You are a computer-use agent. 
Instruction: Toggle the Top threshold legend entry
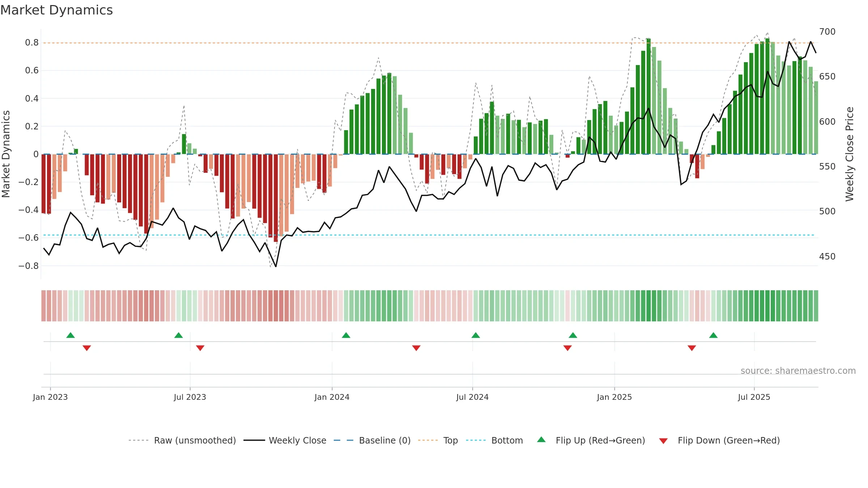point(438,440)
